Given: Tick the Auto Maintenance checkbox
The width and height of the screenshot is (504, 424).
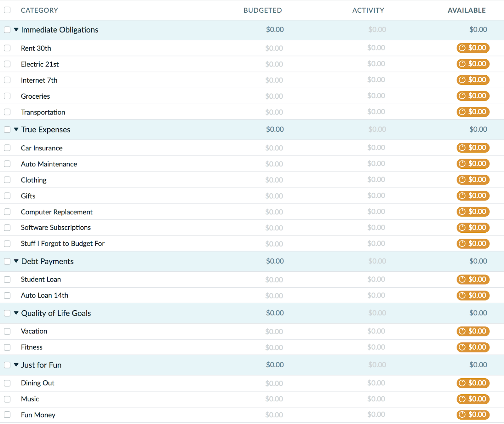Looking at the screenshot, I should [7, 164].
